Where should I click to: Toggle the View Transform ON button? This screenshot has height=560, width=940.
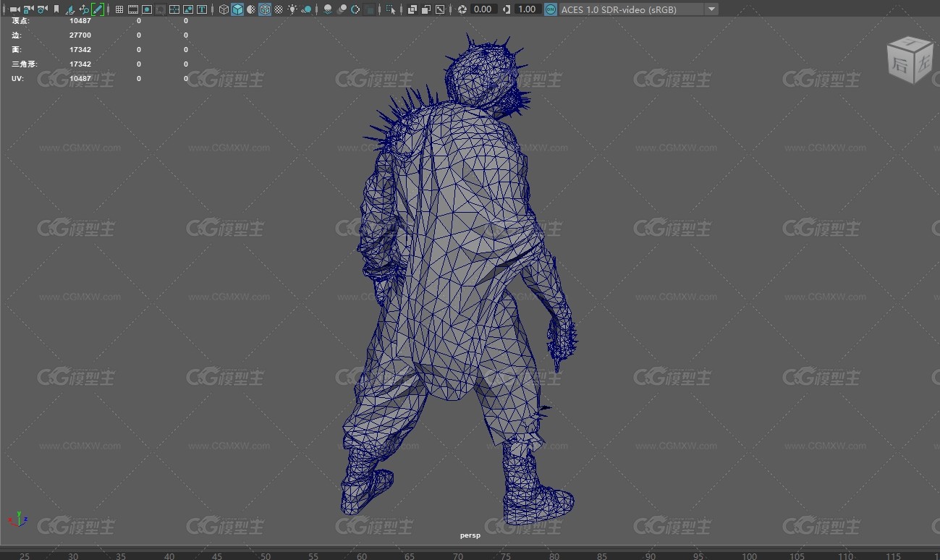point(551,9)
